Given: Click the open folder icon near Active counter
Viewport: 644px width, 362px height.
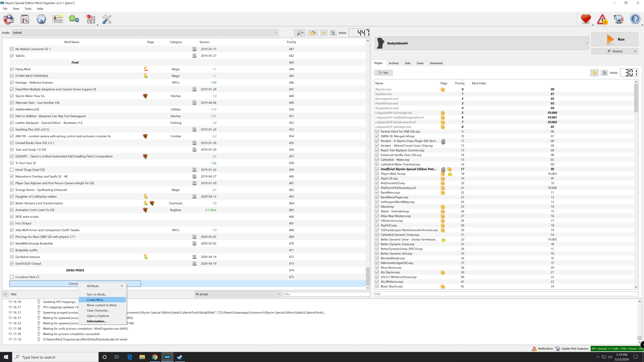Looking at the screenshot, I should [x=313, y=33].
